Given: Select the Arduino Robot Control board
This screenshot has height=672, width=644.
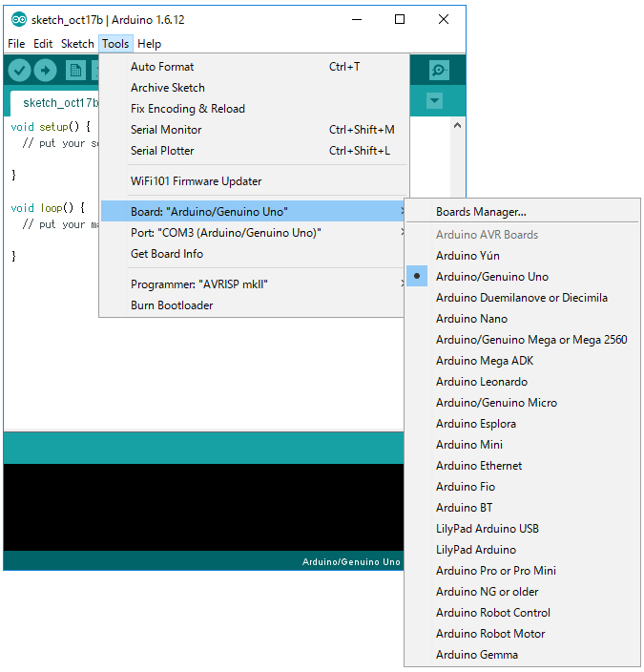Looking at the screenshot, I should (522, 613).
